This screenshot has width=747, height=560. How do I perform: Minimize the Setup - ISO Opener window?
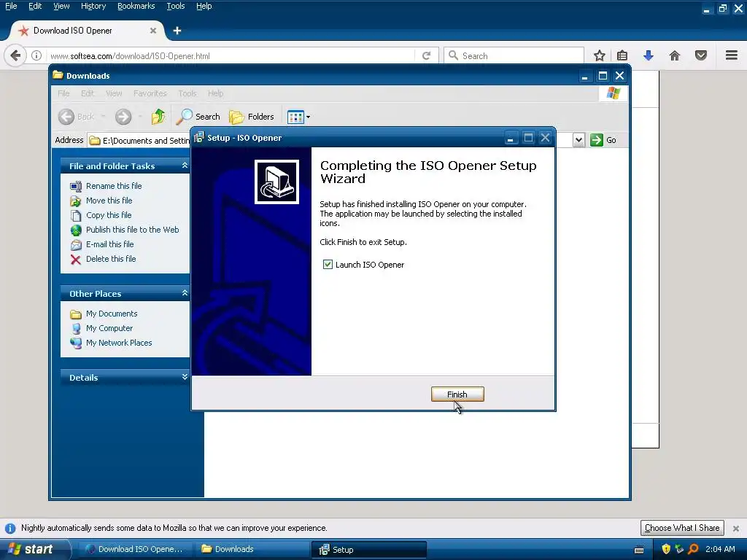tap(511, 138)
